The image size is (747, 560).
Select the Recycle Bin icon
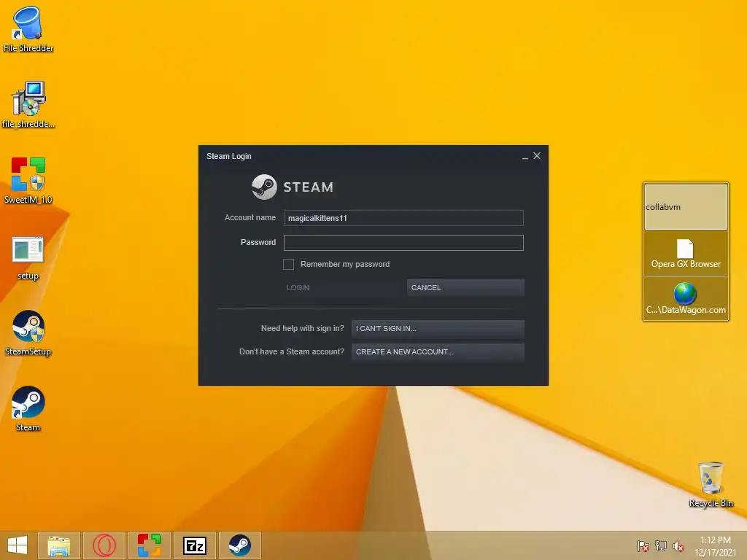711,484
